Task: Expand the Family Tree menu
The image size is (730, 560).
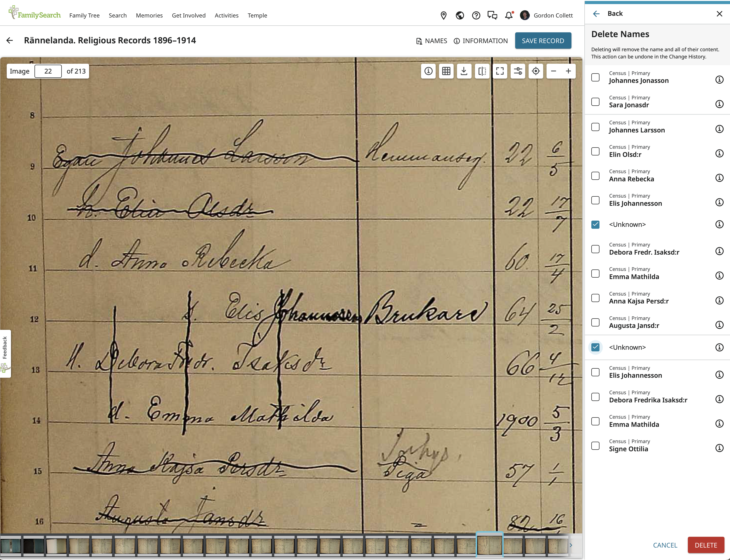Action: pos(84,15)
